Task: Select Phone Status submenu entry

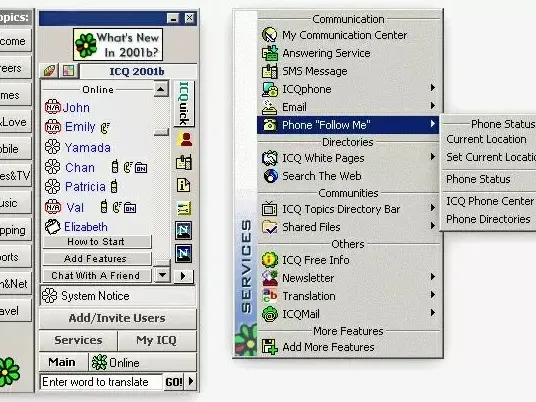Action: [478, 179]
